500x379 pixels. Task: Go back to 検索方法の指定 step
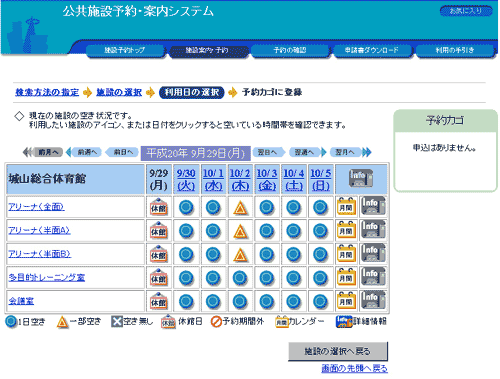coord(47,92)
